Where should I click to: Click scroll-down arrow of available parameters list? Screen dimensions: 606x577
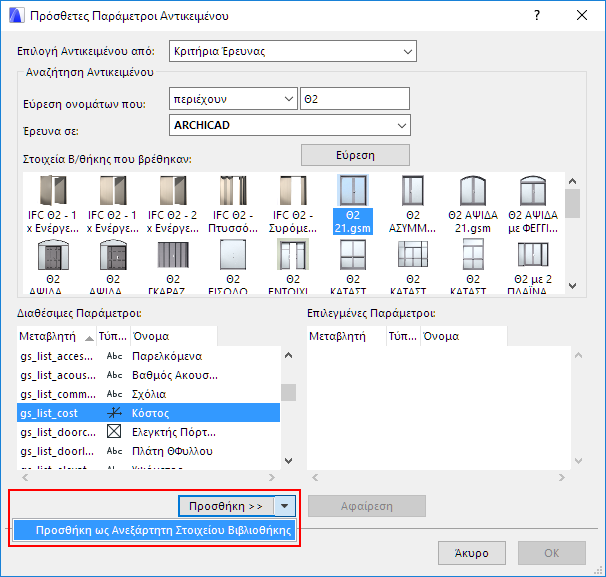click(x=288, y=460)
